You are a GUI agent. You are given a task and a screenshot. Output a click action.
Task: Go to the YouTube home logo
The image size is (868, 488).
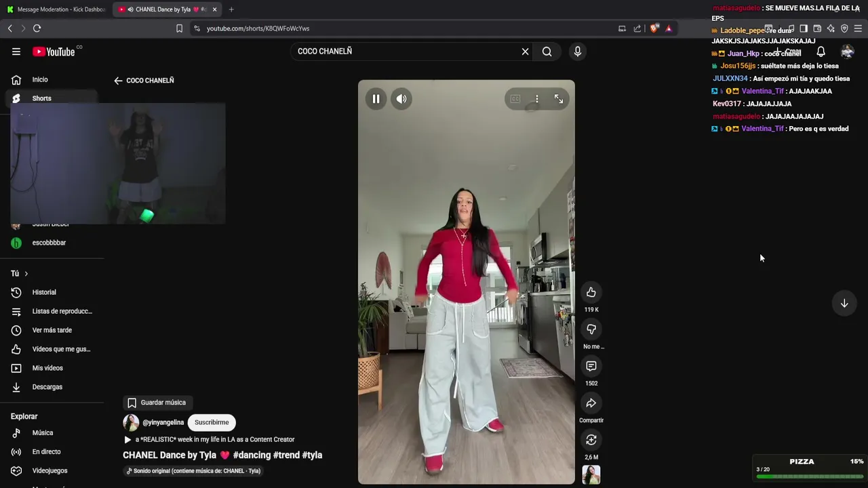[x=54, y=52]
